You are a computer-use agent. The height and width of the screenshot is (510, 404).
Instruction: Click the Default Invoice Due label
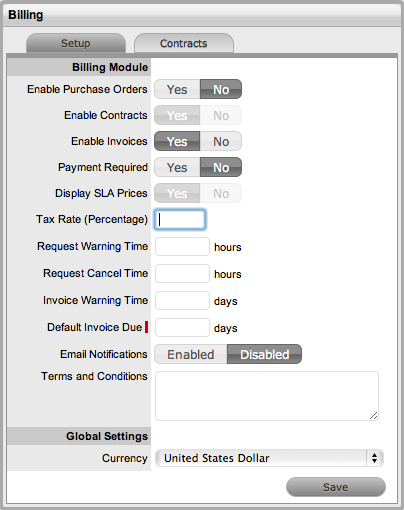click(95, 327)
